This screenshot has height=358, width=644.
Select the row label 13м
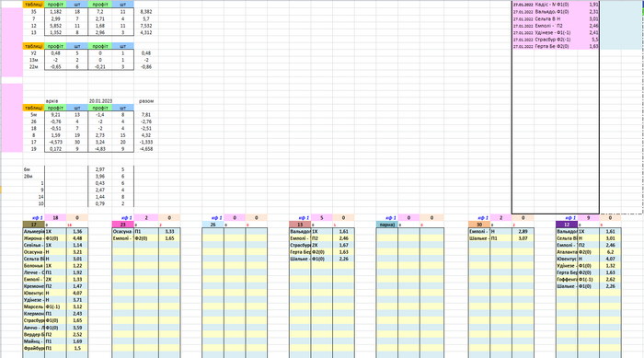click(34, 60)
